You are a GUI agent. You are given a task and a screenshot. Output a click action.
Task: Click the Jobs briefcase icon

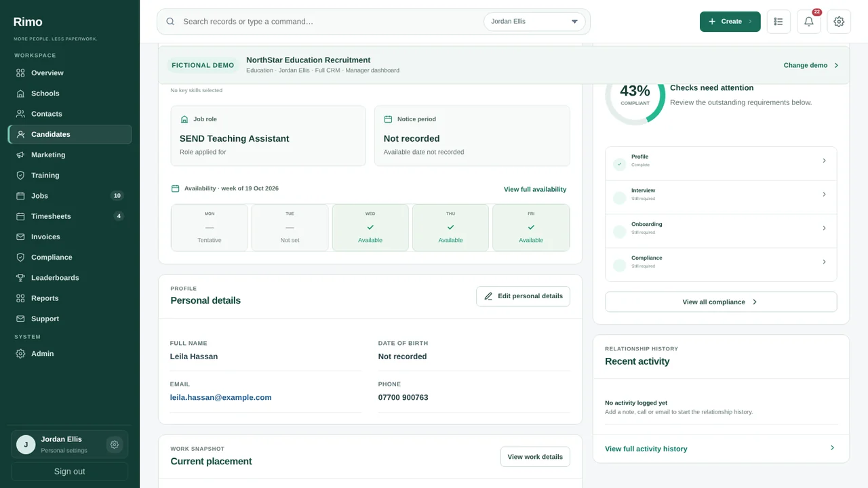coord(20,196)
